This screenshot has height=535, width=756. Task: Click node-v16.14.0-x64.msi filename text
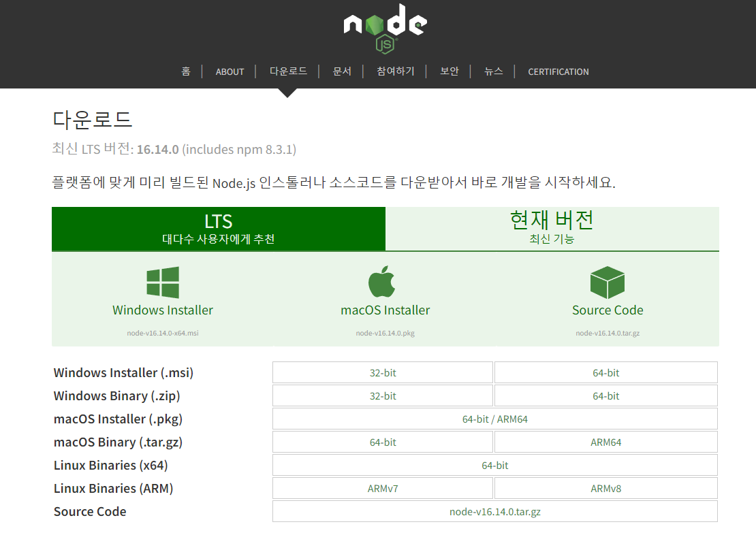(163, 333)
